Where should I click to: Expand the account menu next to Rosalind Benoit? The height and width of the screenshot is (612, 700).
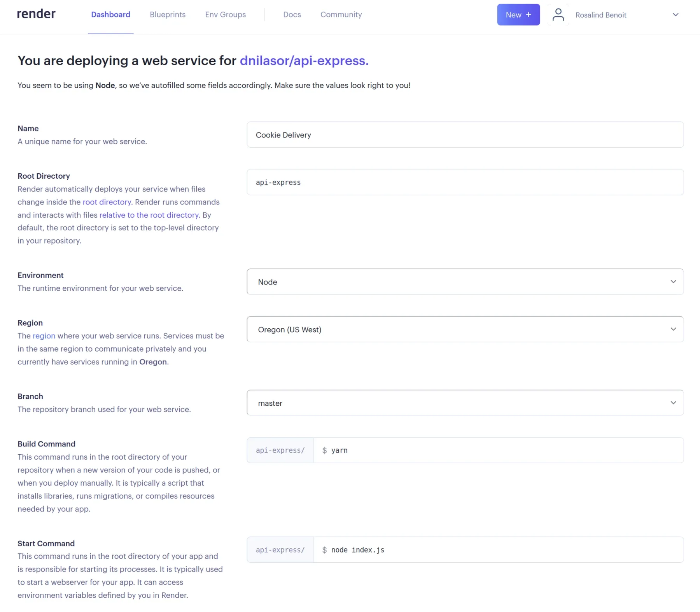tap(675, 14)
